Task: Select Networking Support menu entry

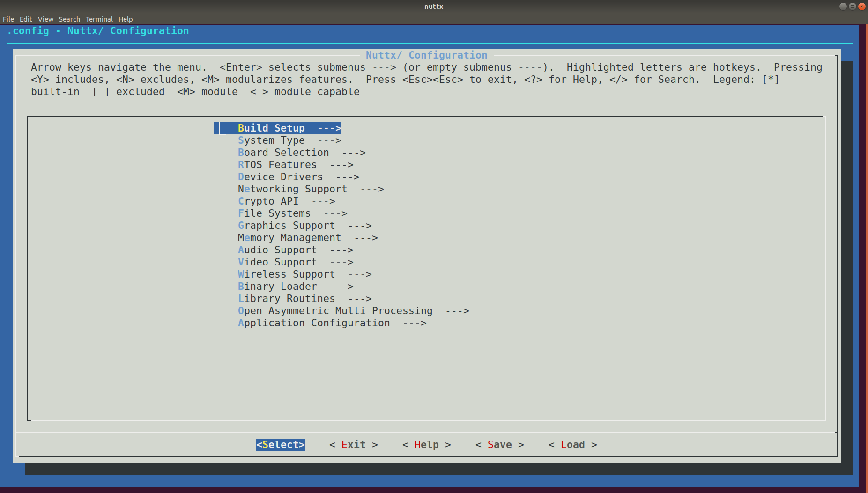Action: (x=310, y=189)
